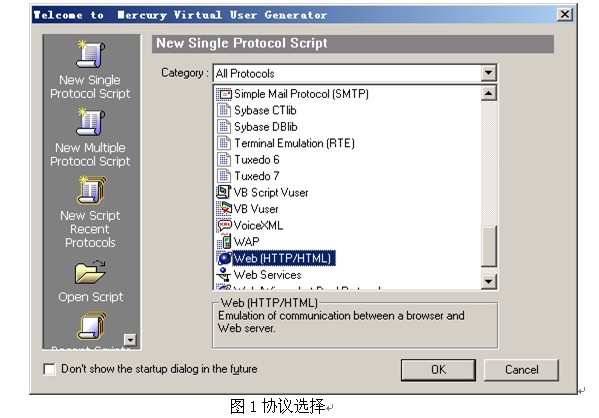The image size is (599, 418).
Task: Click the protocol list scrollbar thumb
Action: point(489,246)
